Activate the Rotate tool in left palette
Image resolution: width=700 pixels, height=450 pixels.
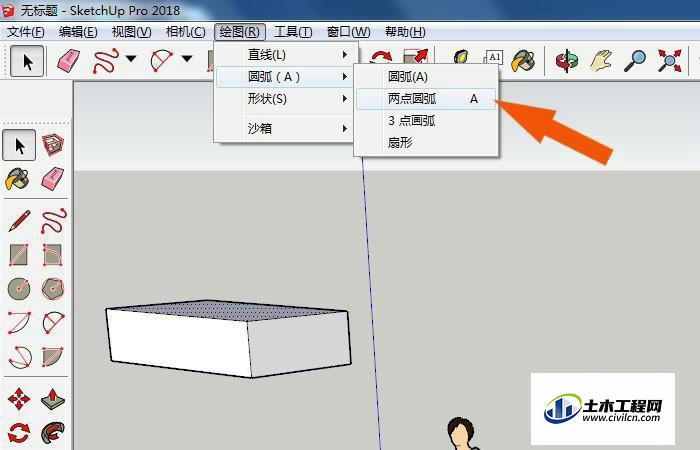coord(19,433)
